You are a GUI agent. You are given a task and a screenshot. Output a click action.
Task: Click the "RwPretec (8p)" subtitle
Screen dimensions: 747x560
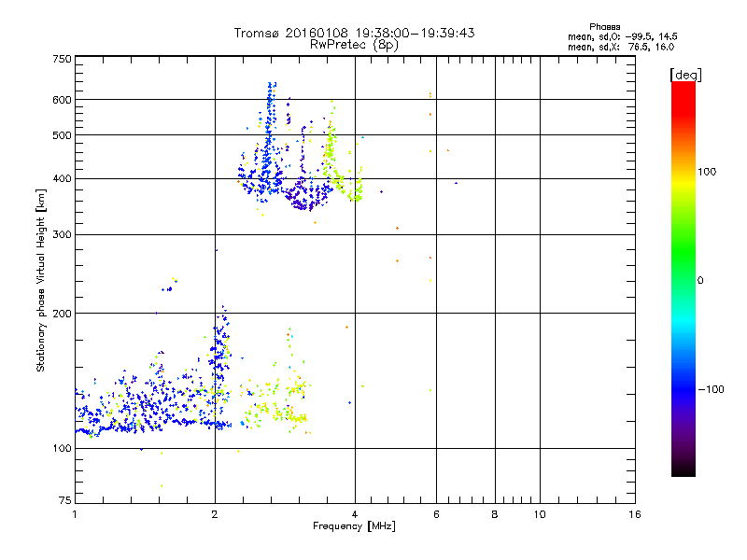354,45
